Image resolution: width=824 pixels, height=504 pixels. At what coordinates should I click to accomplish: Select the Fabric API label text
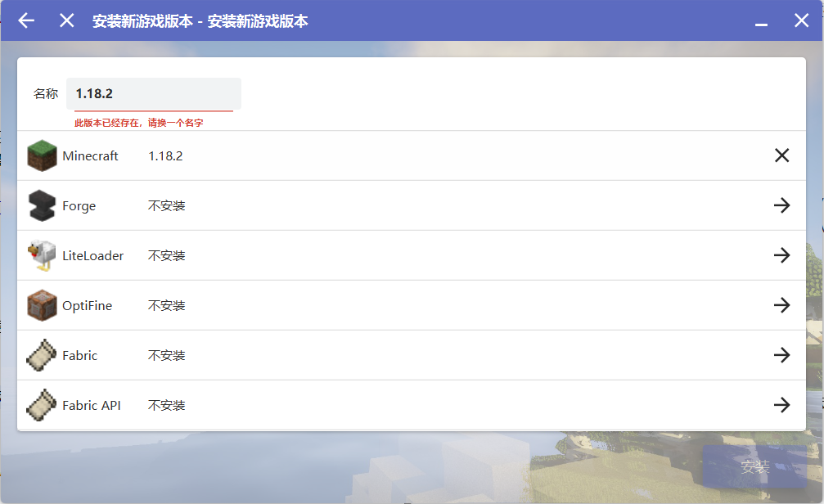point(92,406)
